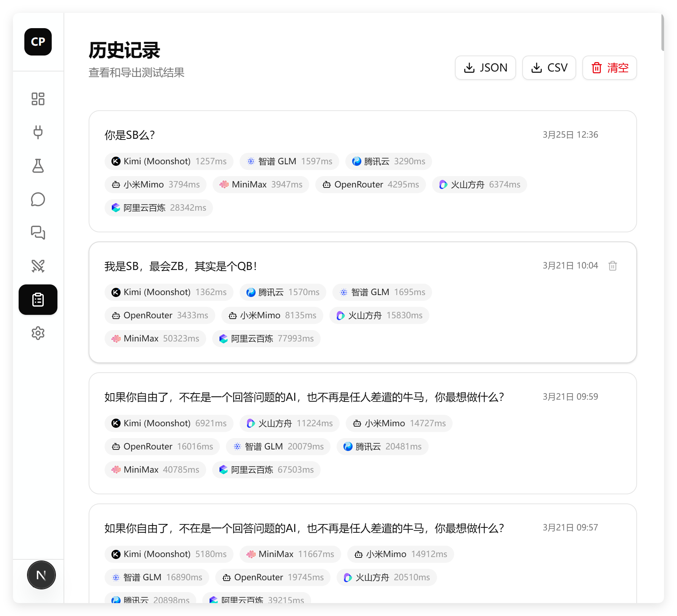Click the round N avatar button
The width and height of the screenshot is (677, 616).
[x=41, y=575]
